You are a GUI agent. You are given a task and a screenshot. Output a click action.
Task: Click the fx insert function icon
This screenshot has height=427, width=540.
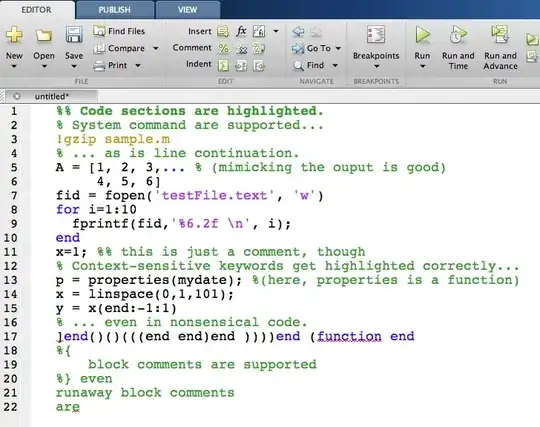[241, 31]
